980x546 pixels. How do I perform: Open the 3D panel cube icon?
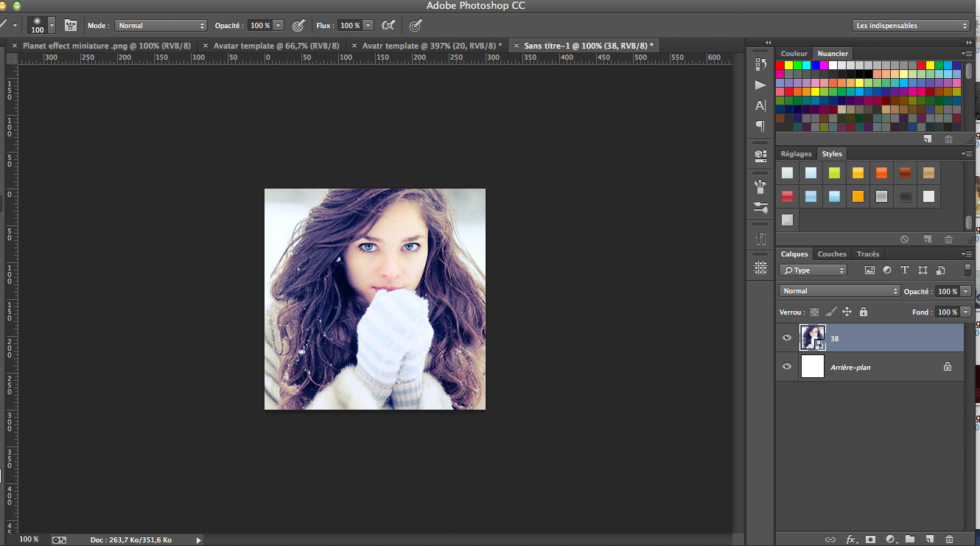760,156
